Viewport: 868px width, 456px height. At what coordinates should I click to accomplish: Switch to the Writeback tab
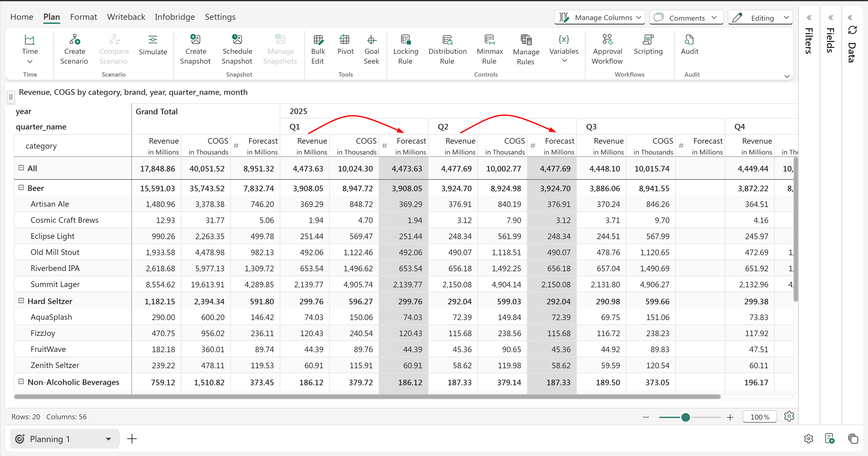pos(126,17)
